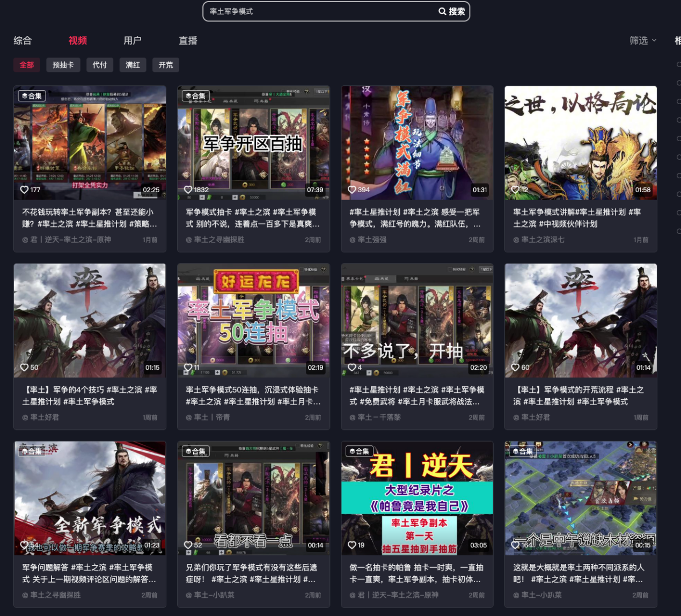
Task: Visit author 率土丨帝青
Action: pos(208,417)
